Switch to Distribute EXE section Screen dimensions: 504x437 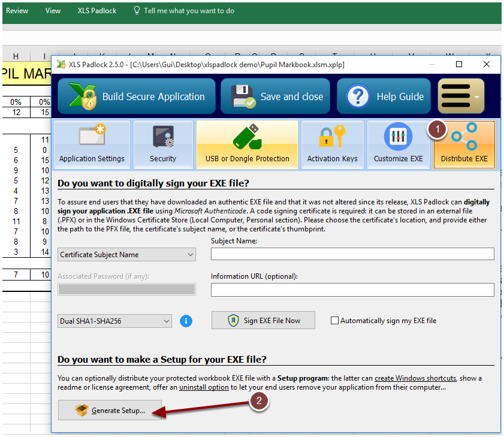(x=464, y=144)
